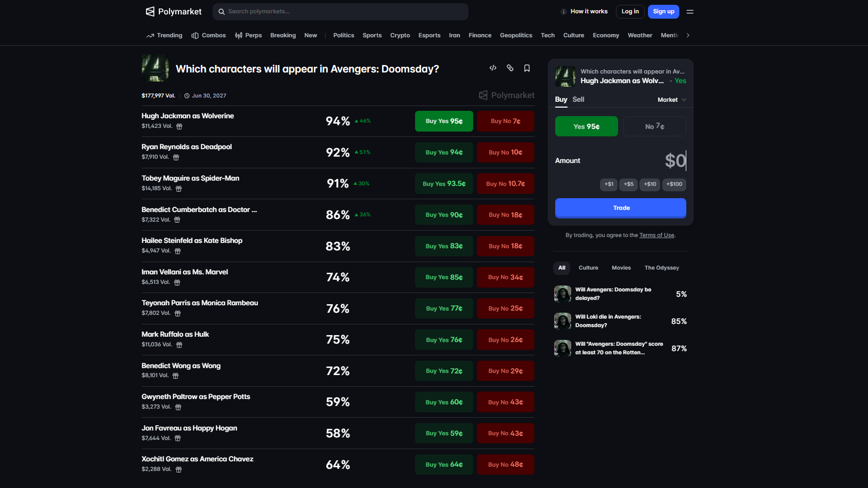This screenshot has height=488, width=868.
Task: Focus the Search polymarkets field
Action: coord(340,12)
